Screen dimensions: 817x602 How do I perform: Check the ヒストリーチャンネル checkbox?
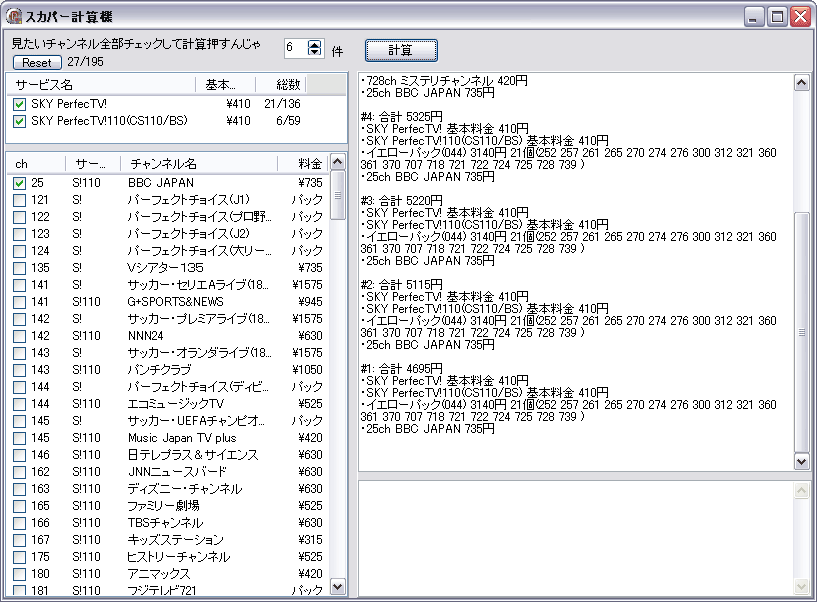pos(19,557)
